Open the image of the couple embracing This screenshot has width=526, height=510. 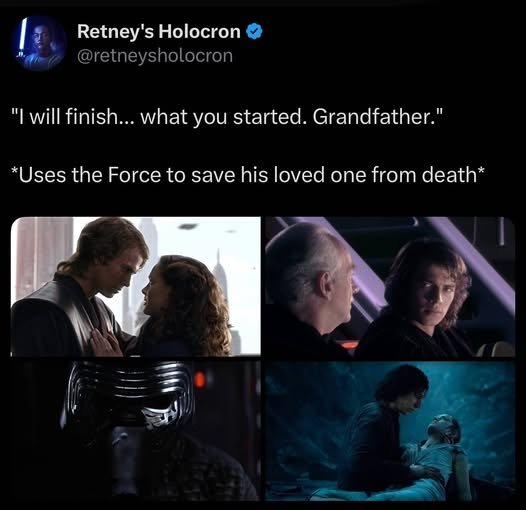pos(136,287)
